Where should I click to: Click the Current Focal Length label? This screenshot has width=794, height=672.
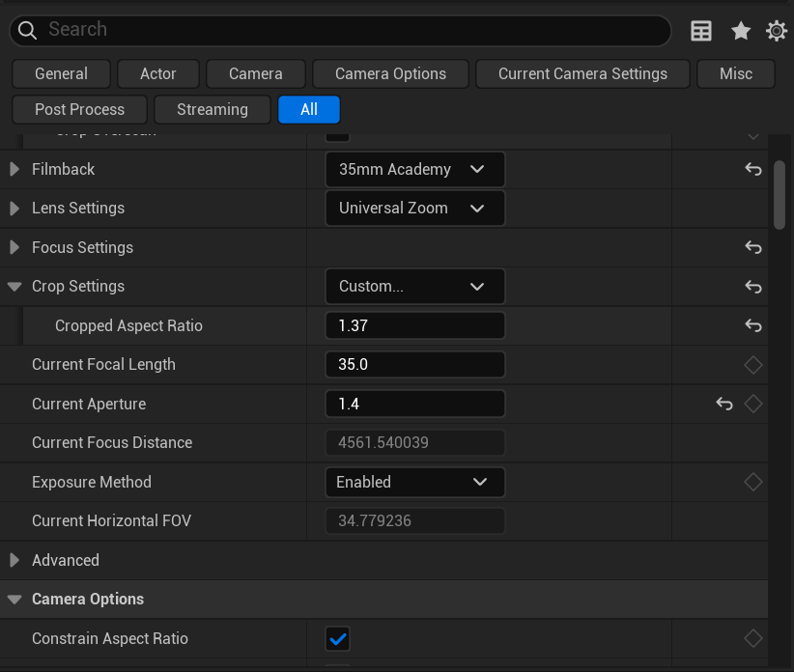coord(103,365)
